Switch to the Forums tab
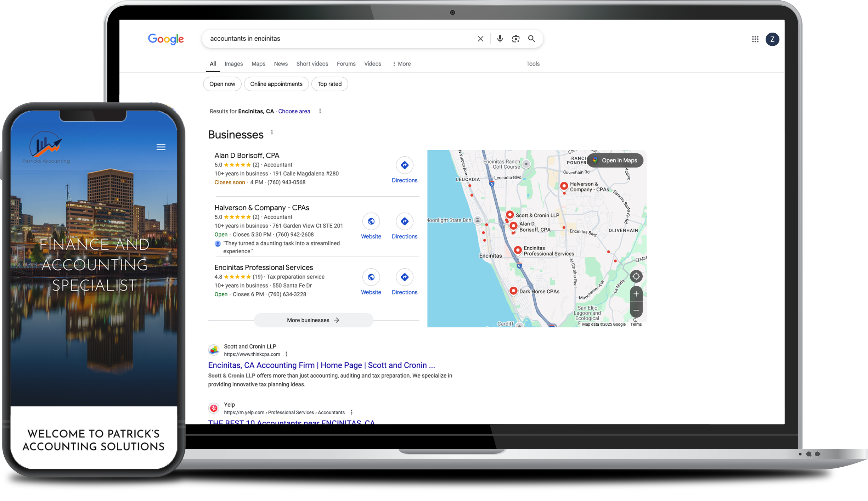Screen dimensions: 868x501 click(x=346, y=64)
